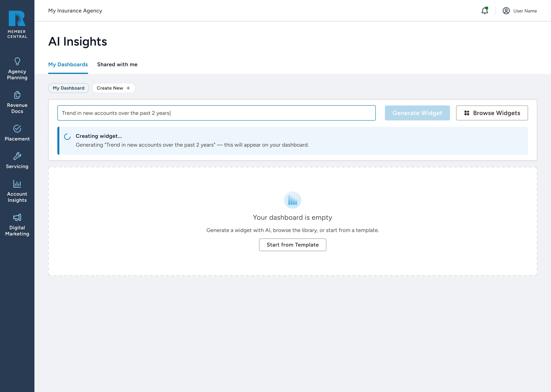The width and height of the screenshot is (551, 392).
Task: Open Account Insights chart icon
Action: 17,184
